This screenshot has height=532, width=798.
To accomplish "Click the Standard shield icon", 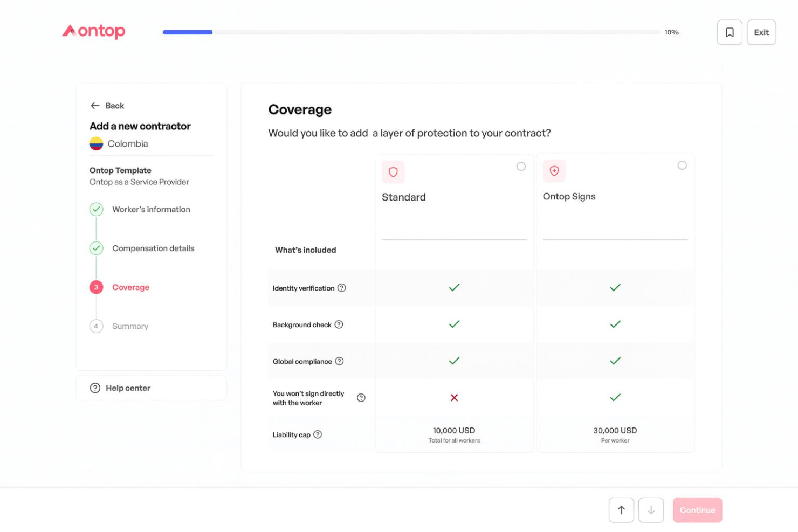I will (393, 172).
